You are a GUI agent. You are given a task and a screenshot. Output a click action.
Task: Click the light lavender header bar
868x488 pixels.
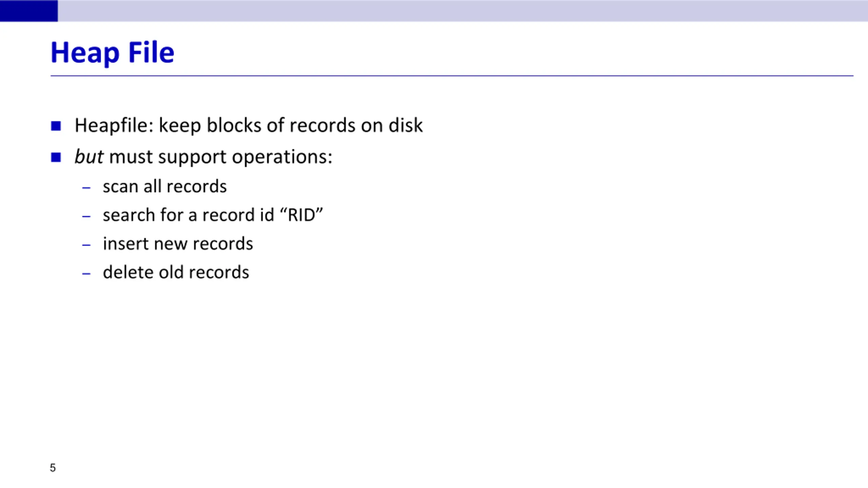click(463, 11)
